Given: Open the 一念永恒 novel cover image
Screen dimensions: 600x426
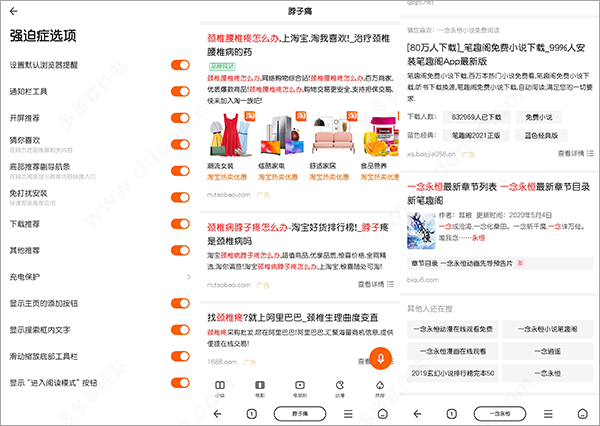Looking at the screenshot, I should point(421,230).
